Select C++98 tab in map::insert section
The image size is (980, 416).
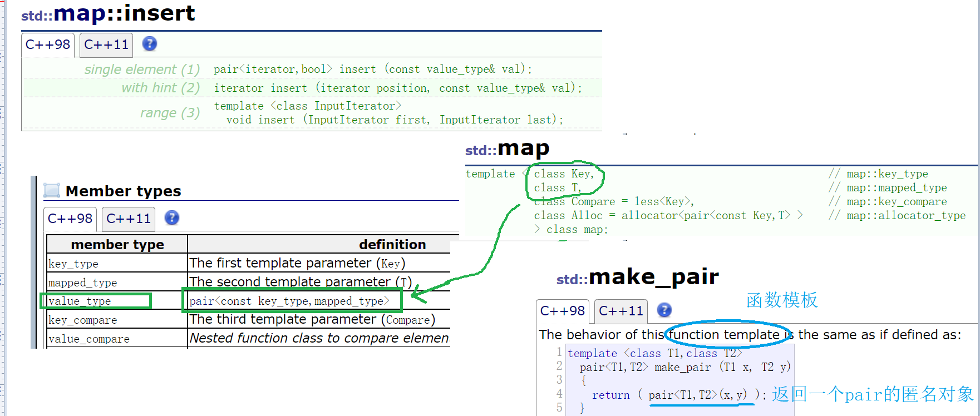(x=48, y=44)
